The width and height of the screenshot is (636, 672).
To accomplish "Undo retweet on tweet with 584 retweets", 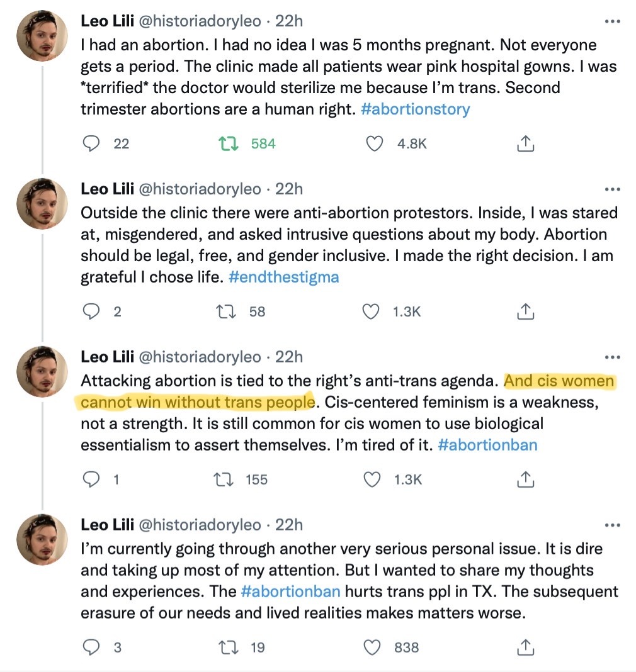I will [228, 143].
